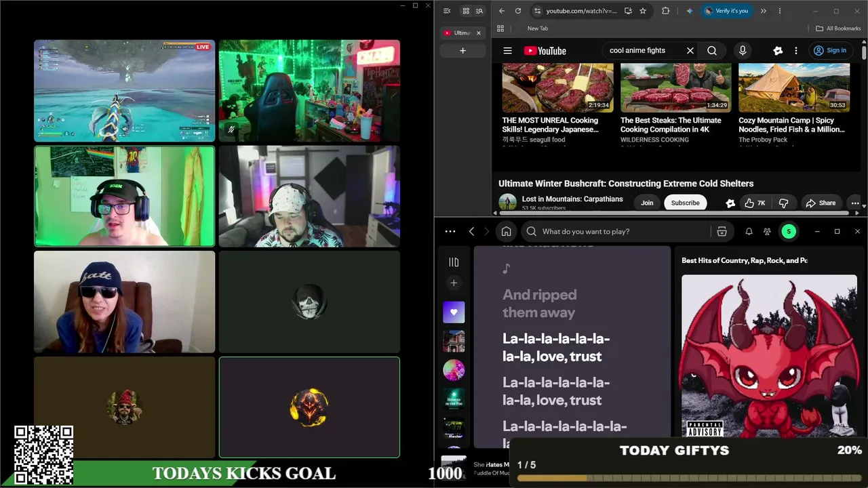Jump to lyric line And ripped them away
Viewport: 868px width, 488px height.
click(x=540, y=304)
